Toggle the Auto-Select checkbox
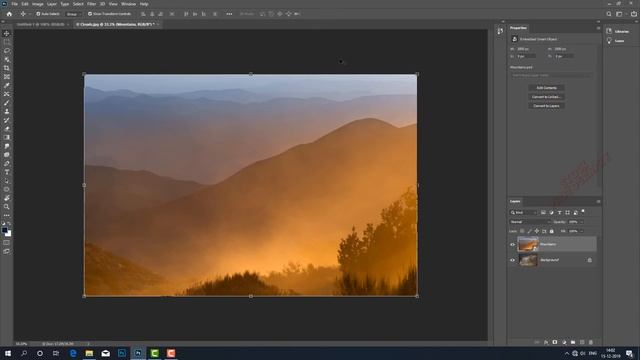 pos(38,14)
